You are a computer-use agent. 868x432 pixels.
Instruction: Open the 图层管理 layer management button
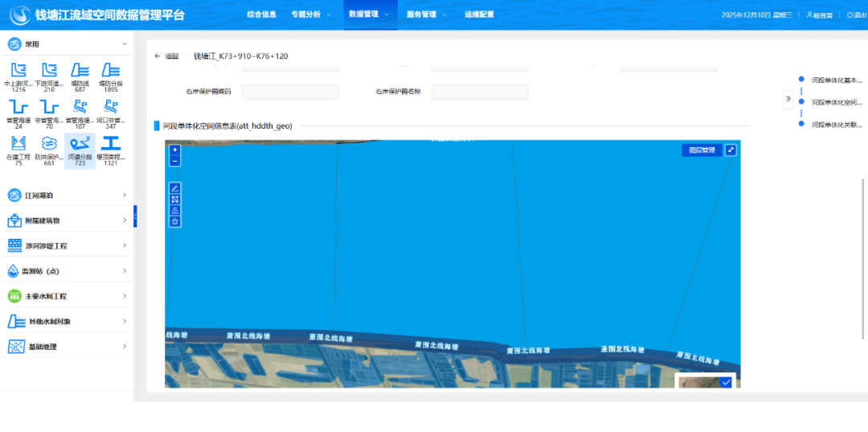tap(702, 150)
